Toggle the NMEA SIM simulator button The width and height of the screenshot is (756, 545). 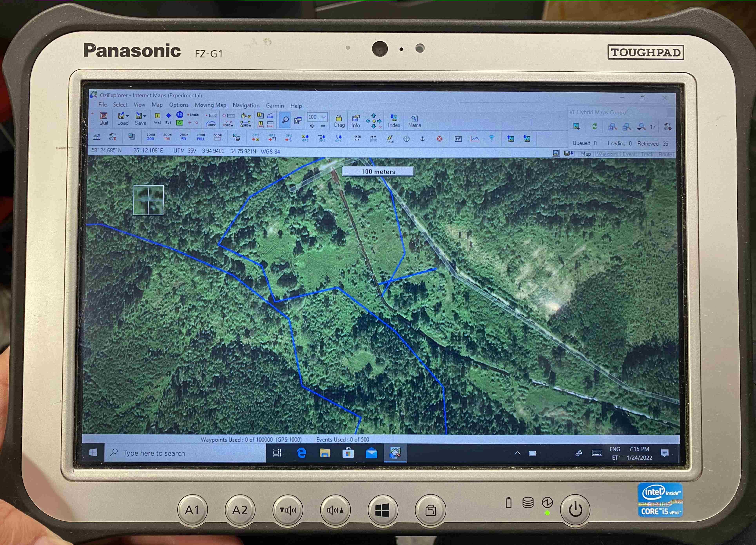(357, 138)
